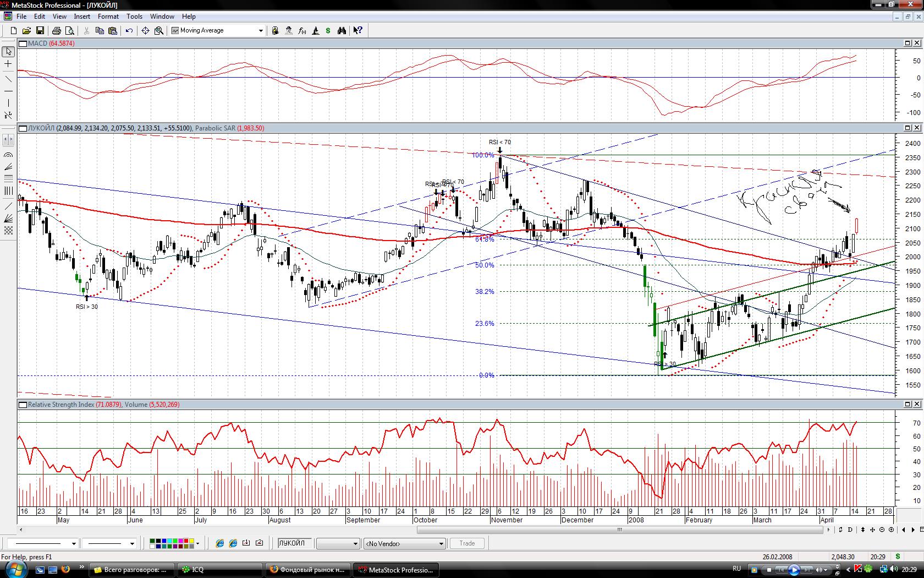
Task: Click the Trade button
Action: 467,543
